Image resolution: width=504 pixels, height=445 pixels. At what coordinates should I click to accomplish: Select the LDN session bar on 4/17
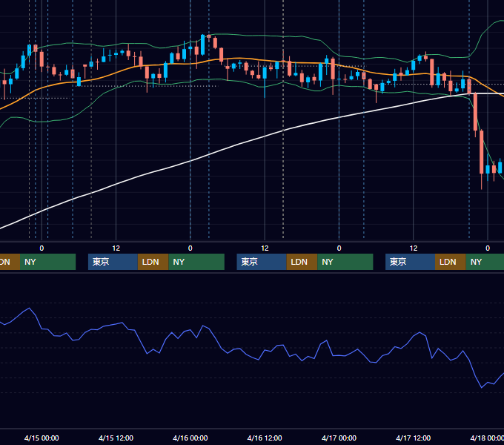click(451, 262)
